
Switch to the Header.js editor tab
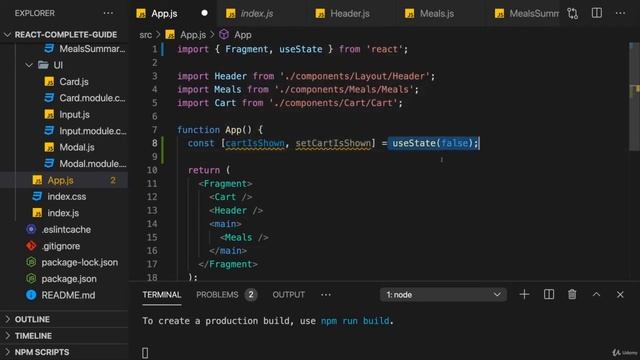[351, 13]
